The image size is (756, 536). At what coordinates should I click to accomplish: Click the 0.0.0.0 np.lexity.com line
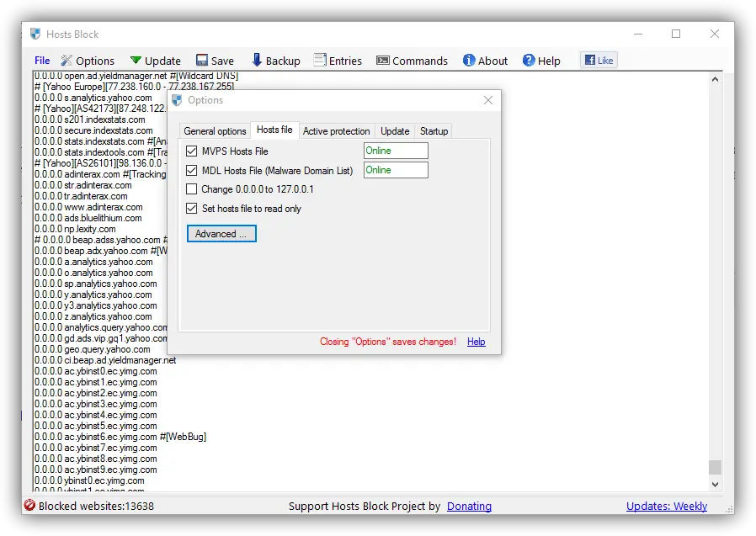click(x=75, y=229)
